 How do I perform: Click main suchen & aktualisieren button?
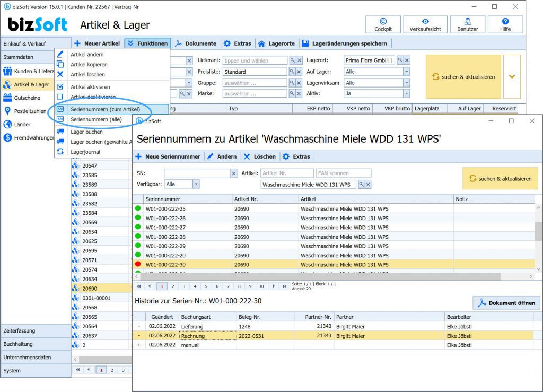coord(463,77)
